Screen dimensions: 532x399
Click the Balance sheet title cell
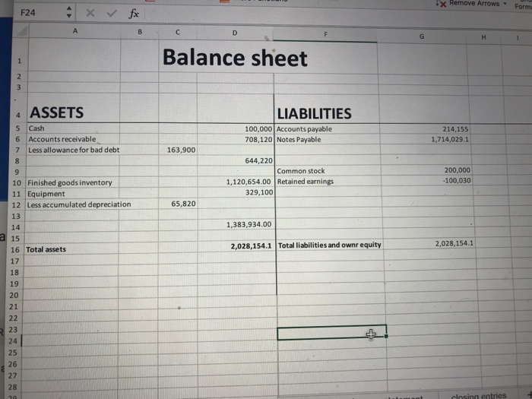[235, 57]
